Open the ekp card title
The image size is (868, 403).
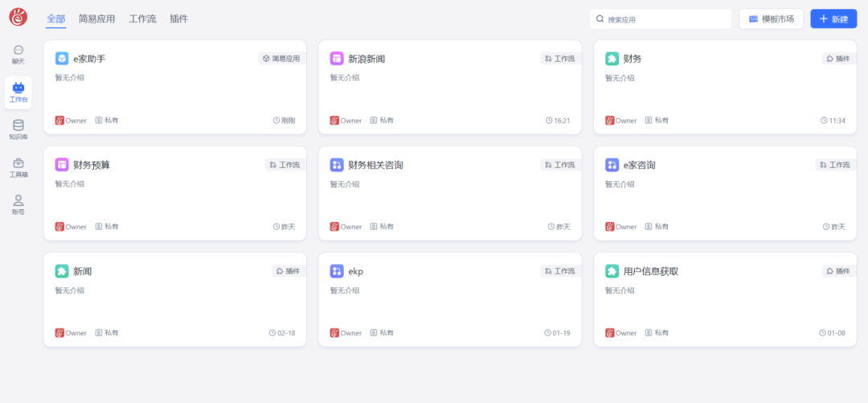(356, 272)
